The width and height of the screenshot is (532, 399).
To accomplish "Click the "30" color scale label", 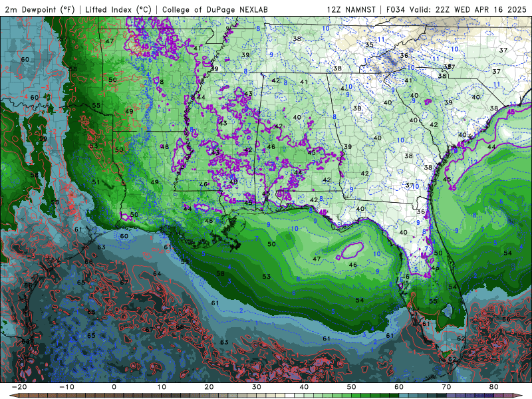I will click(x=257, y=387).
